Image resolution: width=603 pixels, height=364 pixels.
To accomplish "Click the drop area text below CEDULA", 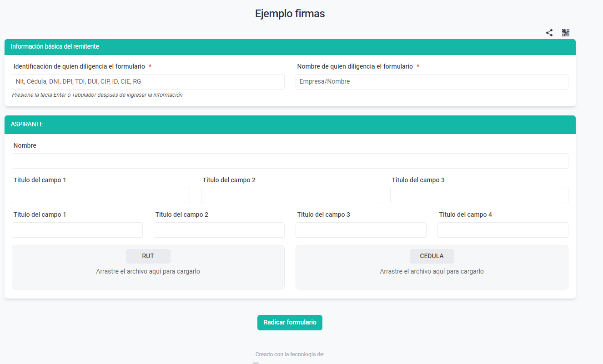I will [432, 271].
